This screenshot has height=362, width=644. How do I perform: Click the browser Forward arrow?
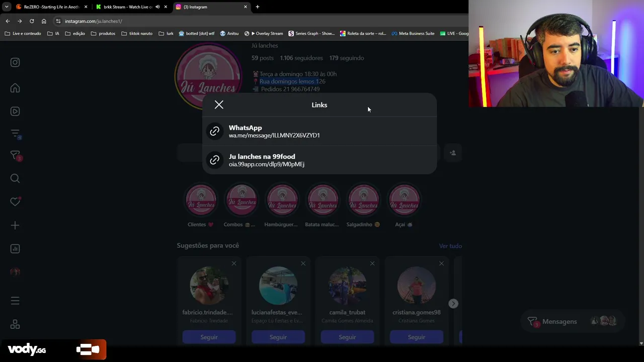(x=20, y=21)
